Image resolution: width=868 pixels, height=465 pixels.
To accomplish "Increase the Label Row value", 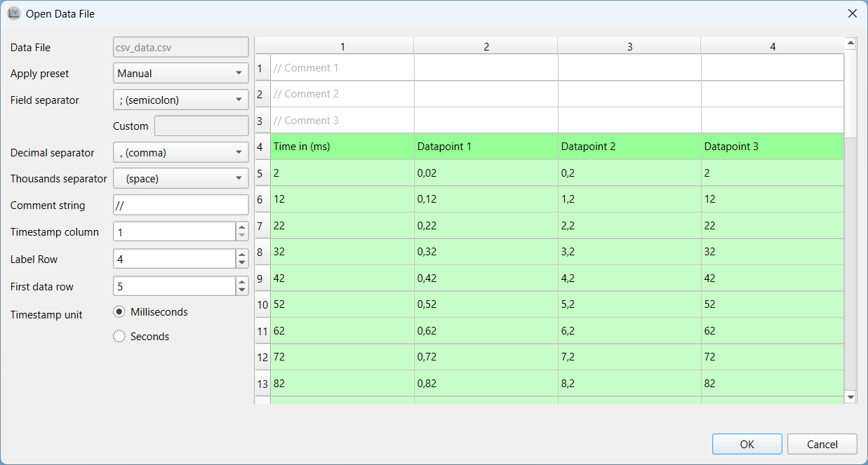I will tap(242, 254).
